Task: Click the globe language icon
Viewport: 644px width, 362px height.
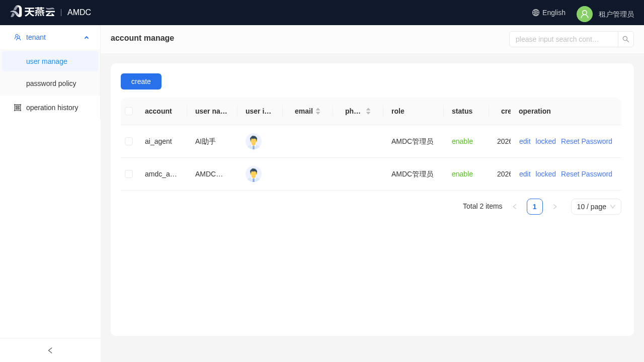Action: (x=536, y=13)
